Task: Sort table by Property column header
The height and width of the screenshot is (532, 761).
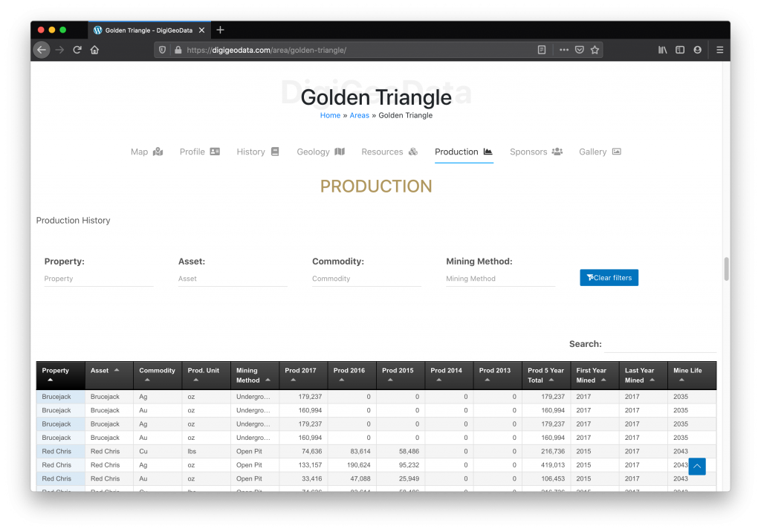Action: pos(61,375)
